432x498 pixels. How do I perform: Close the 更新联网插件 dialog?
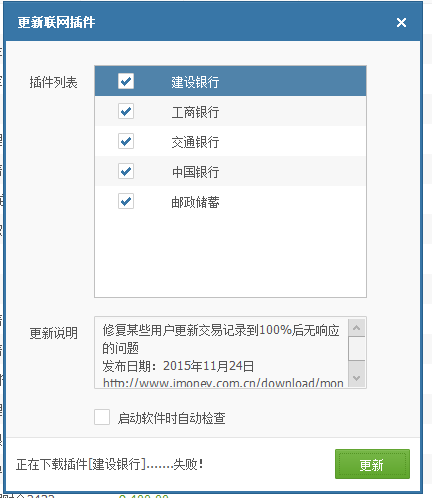coord(401,23)
